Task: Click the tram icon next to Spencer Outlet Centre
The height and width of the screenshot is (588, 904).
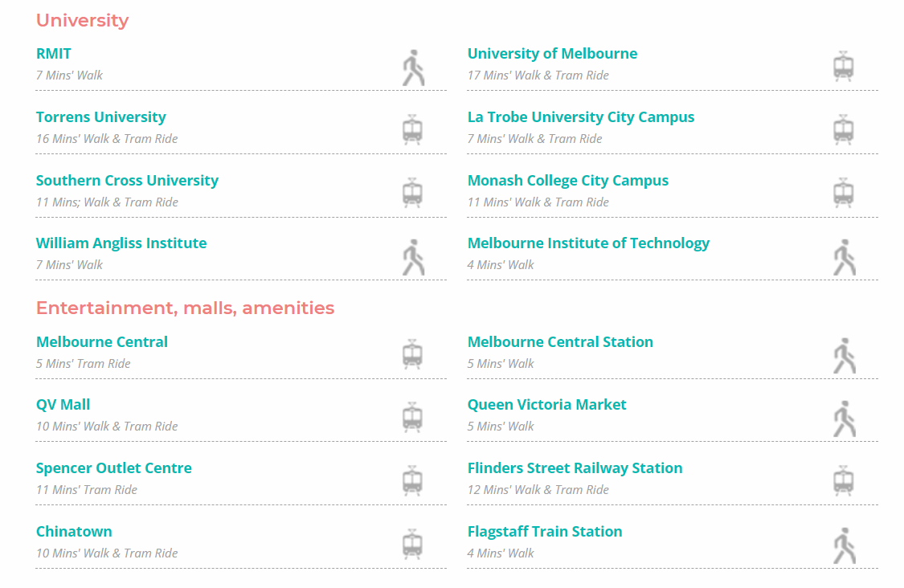Action: 412,481
